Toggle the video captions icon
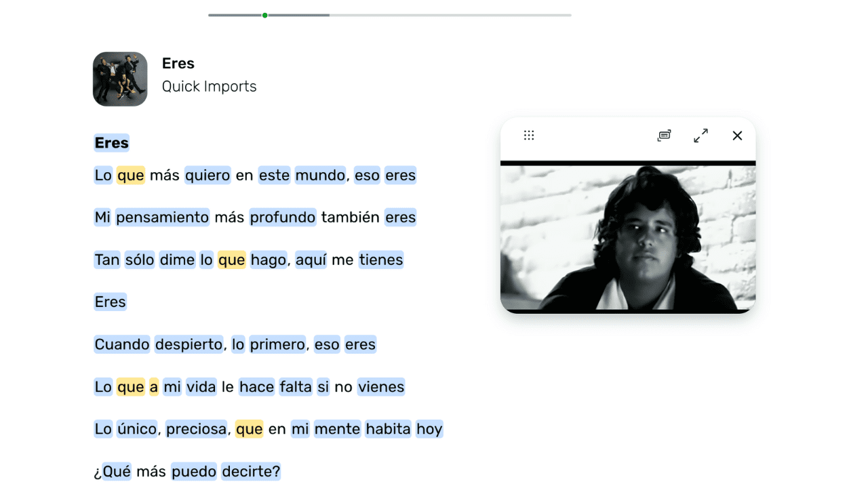This screenshot has height=488, width=868. coord(664,136)
